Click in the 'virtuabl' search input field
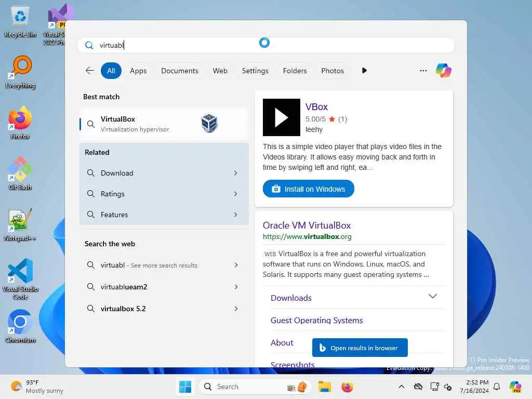532x399 pixels. tap(265, 45)
